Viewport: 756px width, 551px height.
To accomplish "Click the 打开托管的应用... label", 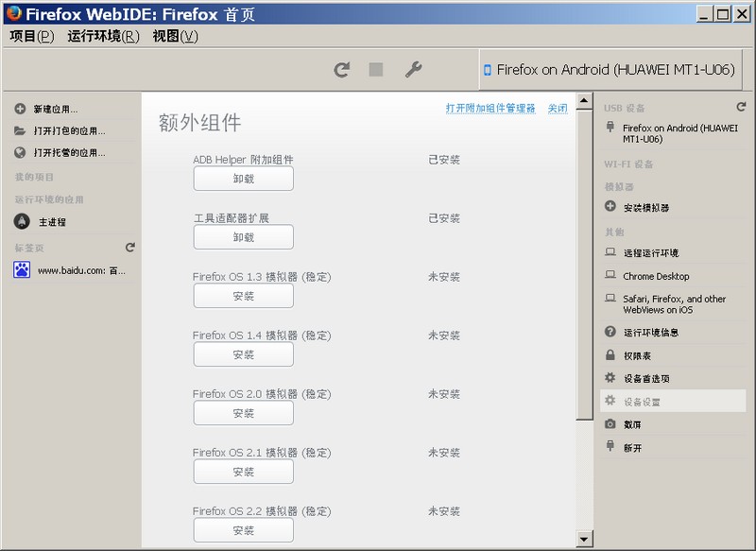I will pyautogui.click(x=69, y=153).
